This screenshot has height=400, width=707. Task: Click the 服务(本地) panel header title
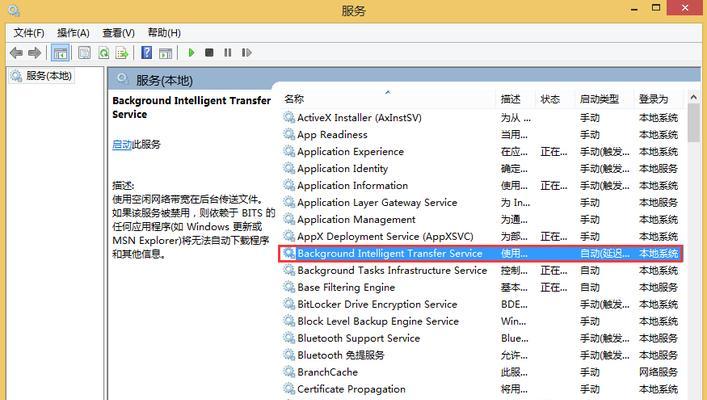pos(164,81)
